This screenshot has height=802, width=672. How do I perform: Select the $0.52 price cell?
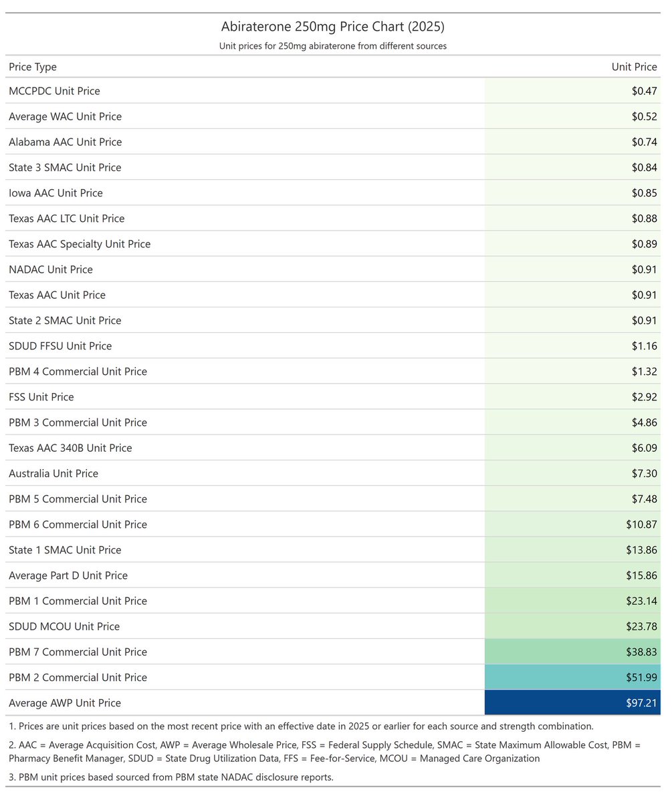pos(572,116)
